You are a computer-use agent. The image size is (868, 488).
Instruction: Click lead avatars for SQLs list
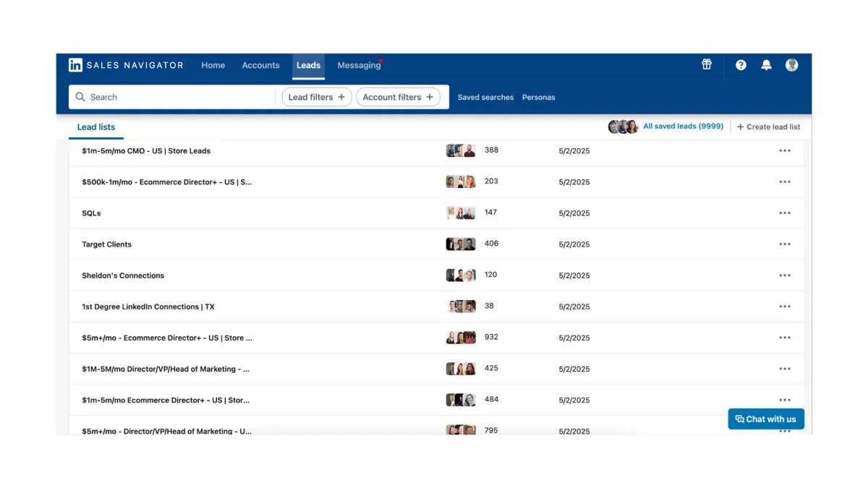(461, 213)
